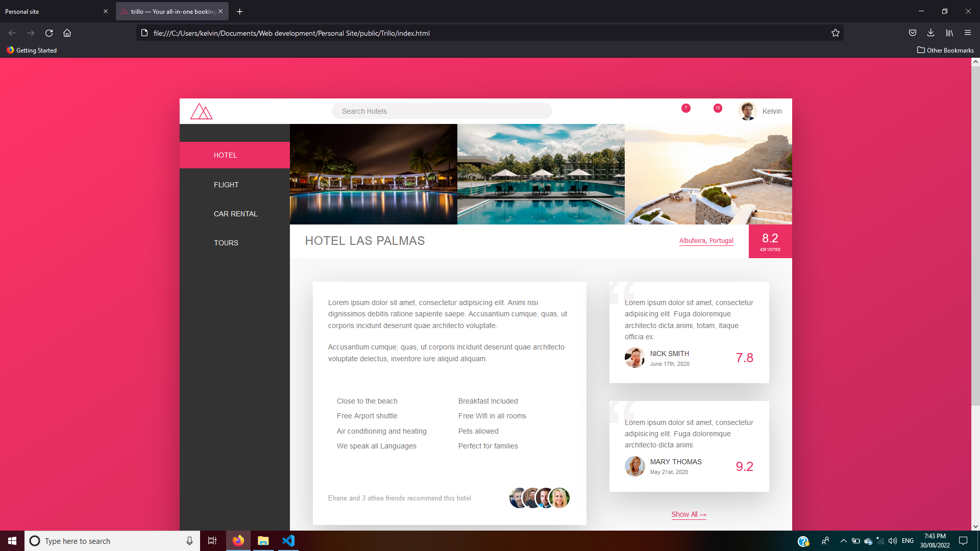The image size is (980, 551).
Task: Select CAR RENTAL in the sidebar
Action: (235, 214)
